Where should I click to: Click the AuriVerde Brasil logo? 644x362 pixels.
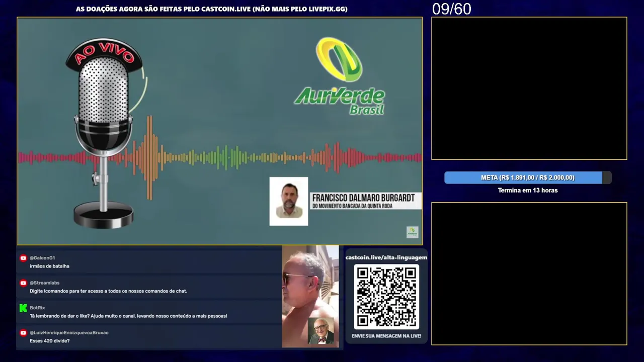340,75
